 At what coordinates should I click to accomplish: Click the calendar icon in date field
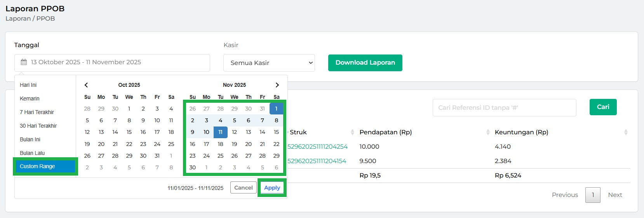click(x=24, y=62)
